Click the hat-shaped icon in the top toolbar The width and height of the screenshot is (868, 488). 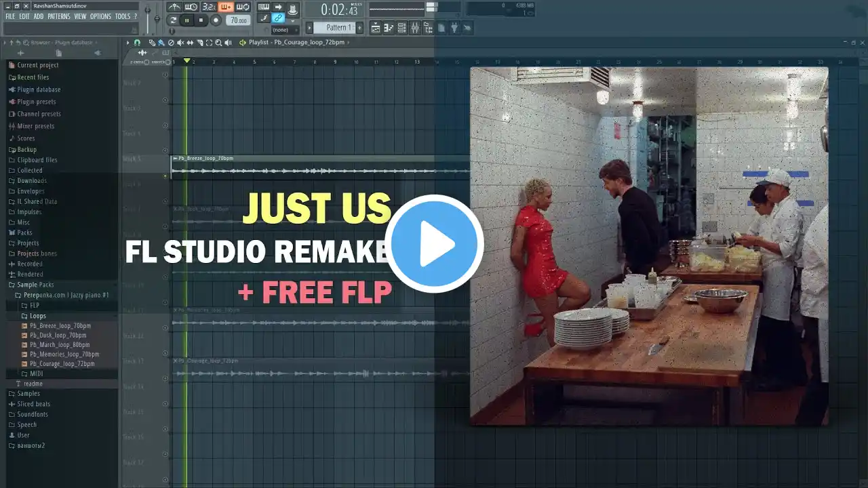(x=292, y=9)
